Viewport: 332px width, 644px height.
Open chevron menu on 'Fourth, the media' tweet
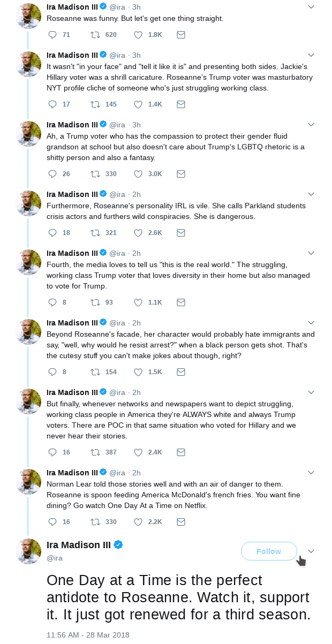[311, 253]
